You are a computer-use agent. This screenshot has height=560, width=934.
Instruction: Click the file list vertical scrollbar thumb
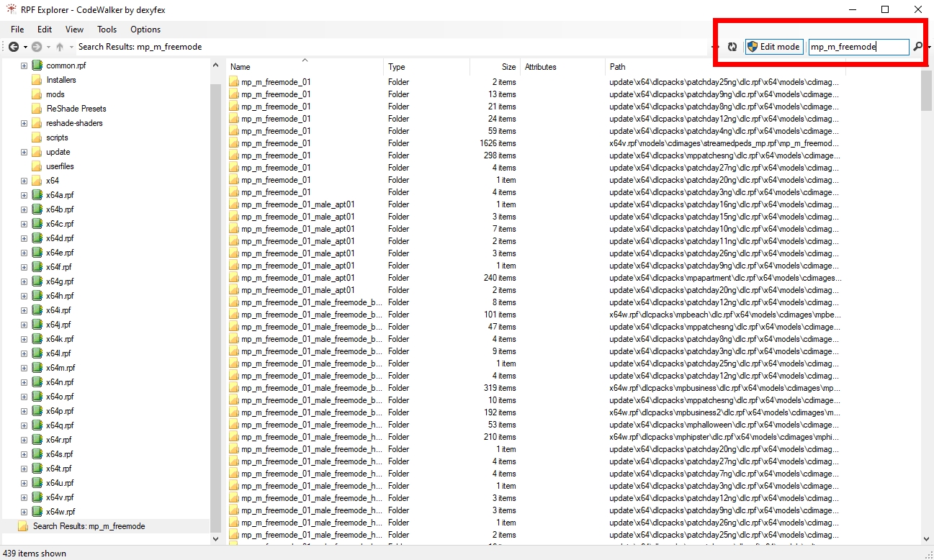[926, 90]
